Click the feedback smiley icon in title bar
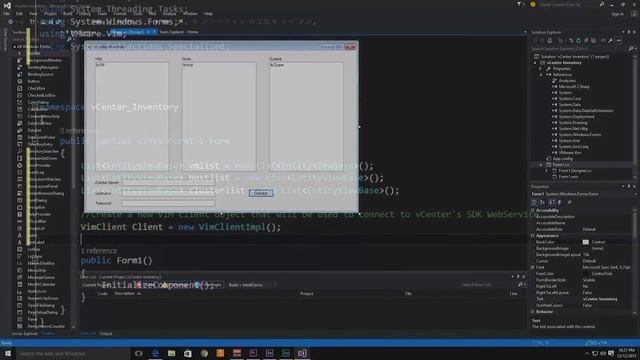This screenshot has width=640, height=360. tap(533, 4)
